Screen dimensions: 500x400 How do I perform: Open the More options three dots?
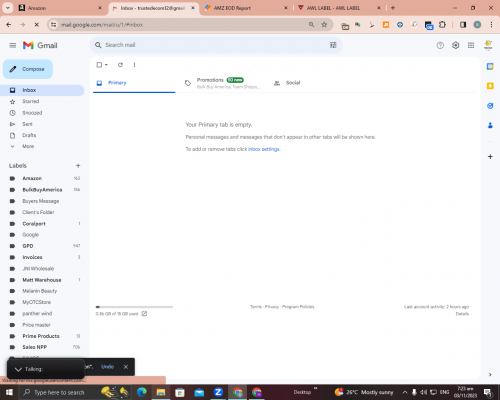click(x=134, y=65)
